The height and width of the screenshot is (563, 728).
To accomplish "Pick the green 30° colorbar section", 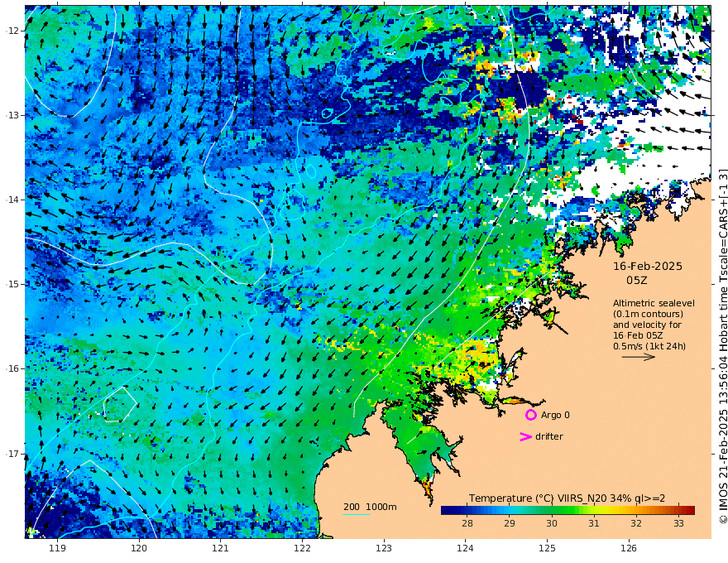I will click(552, 511).
